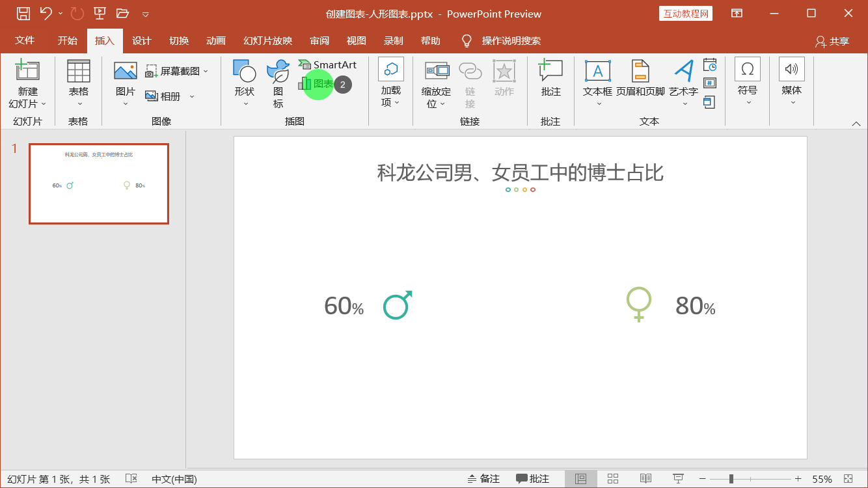This screenshot has width=868, height=488.
Task: Start slideshow from beginning in Quick Access toolbar
Action: 100,13
